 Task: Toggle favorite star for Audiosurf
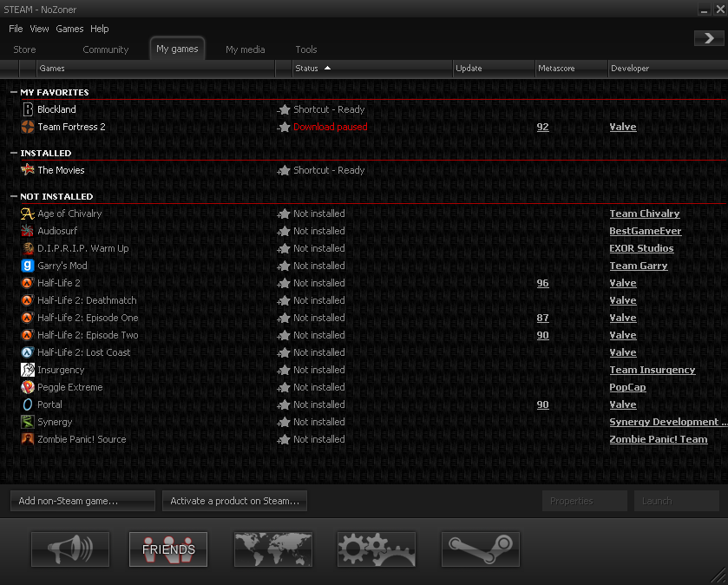[x=284, y=232]
